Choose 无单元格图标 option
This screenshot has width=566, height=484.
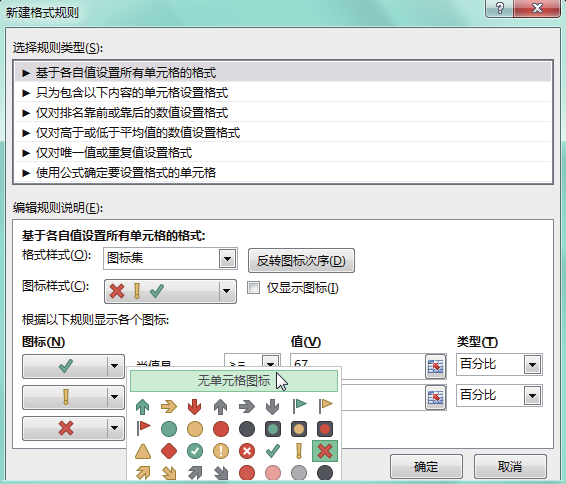pos(234,381)
